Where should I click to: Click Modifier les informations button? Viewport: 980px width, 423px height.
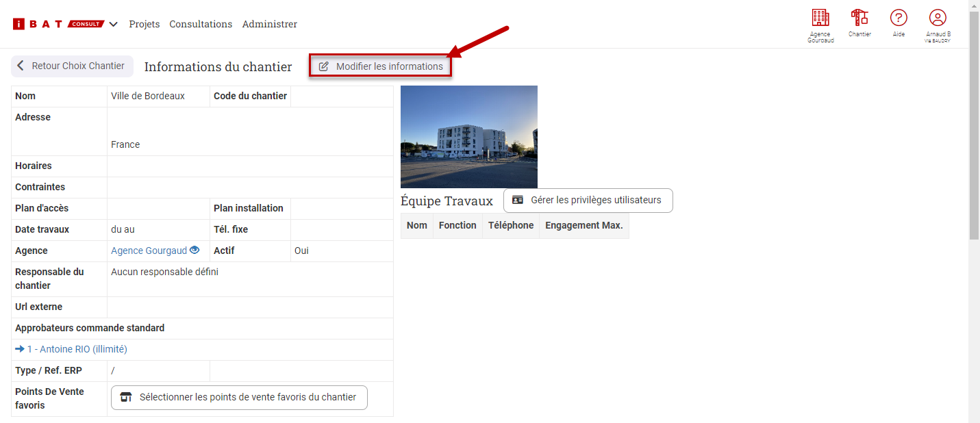pyautogui.click(x=381, y=66)
